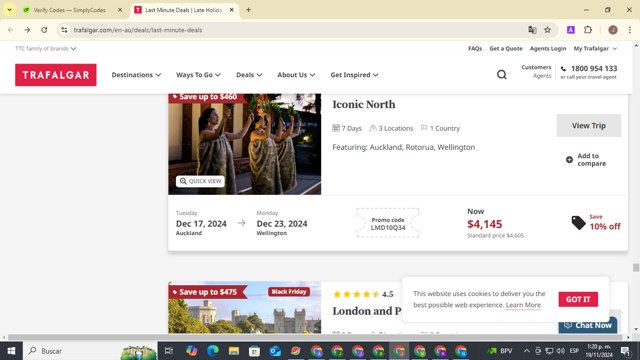Click the Black Friday badge
Screen dimensions: 640x360
coord(289,292)
